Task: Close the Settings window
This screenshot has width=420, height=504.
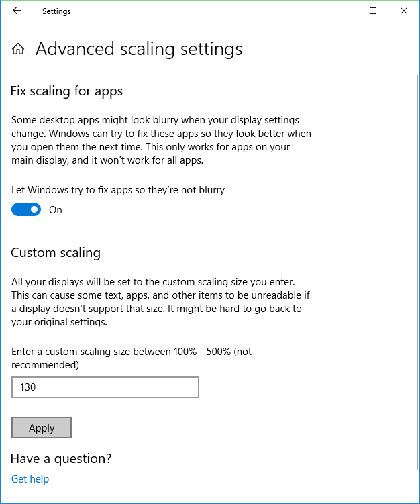Action: [404, 11]
